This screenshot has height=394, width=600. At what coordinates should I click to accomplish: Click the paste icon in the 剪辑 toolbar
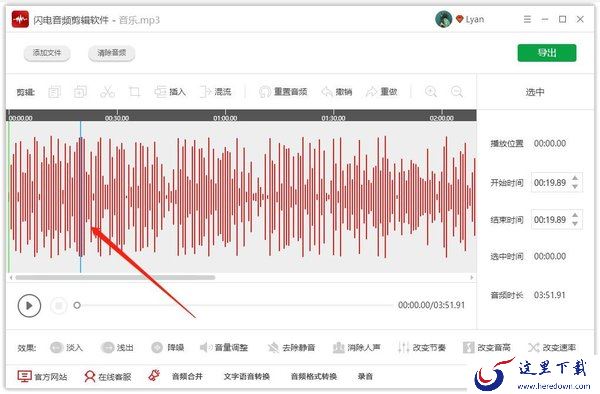(80, 92)
